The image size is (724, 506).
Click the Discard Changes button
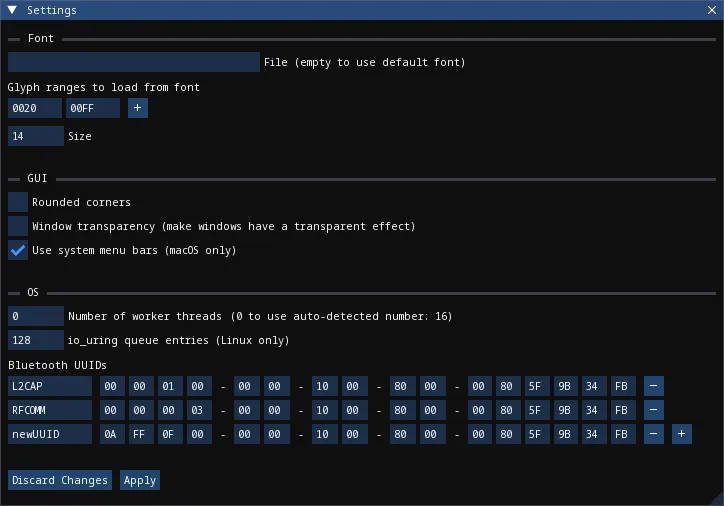pos(60,480)
